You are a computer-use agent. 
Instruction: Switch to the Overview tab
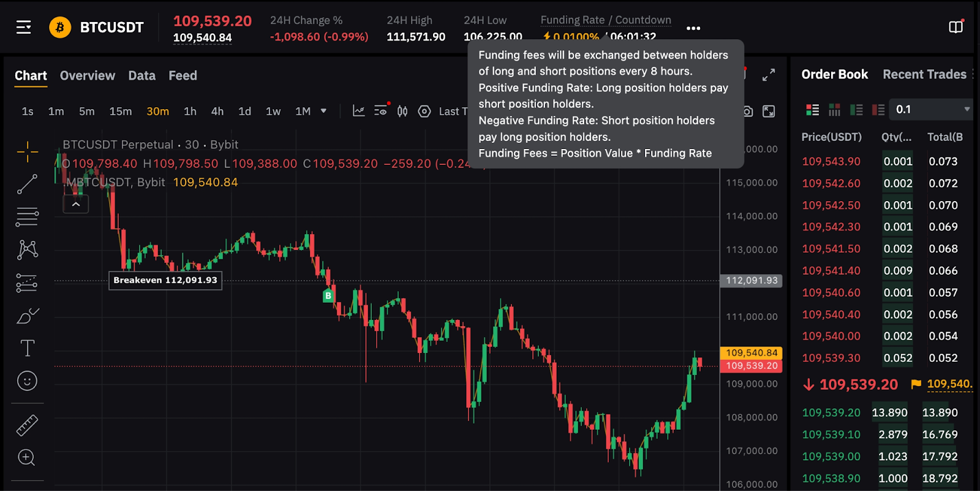click(88, 75)
